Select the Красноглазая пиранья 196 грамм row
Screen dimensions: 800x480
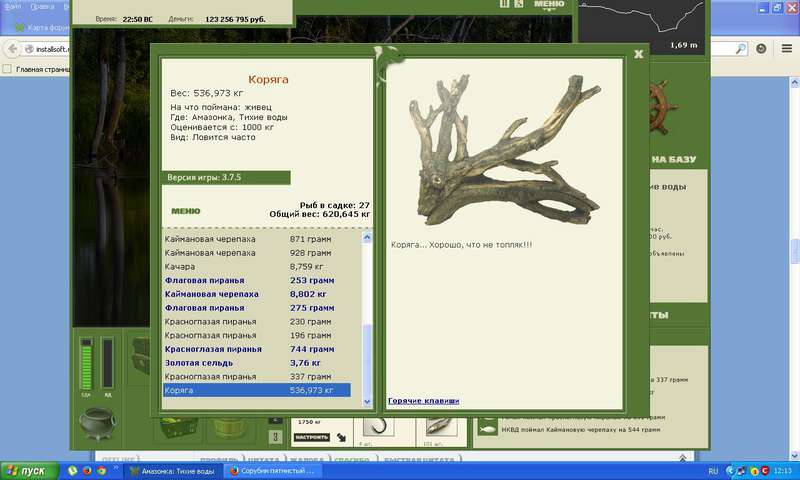pos(257,335)
